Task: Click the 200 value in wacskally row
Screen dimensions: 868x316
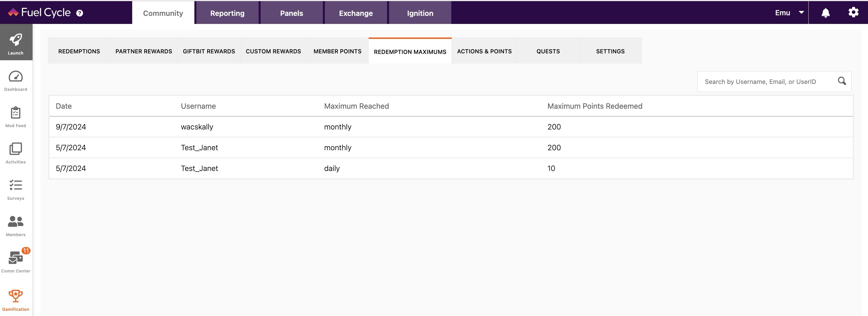Action: point(554,127)
